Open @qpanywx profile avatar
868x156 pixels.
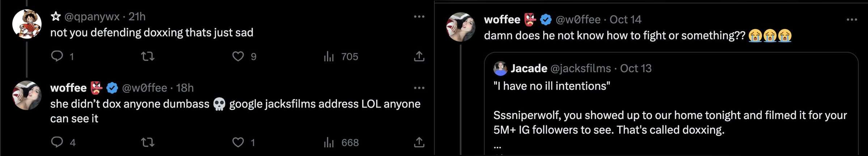pos(27,24)
